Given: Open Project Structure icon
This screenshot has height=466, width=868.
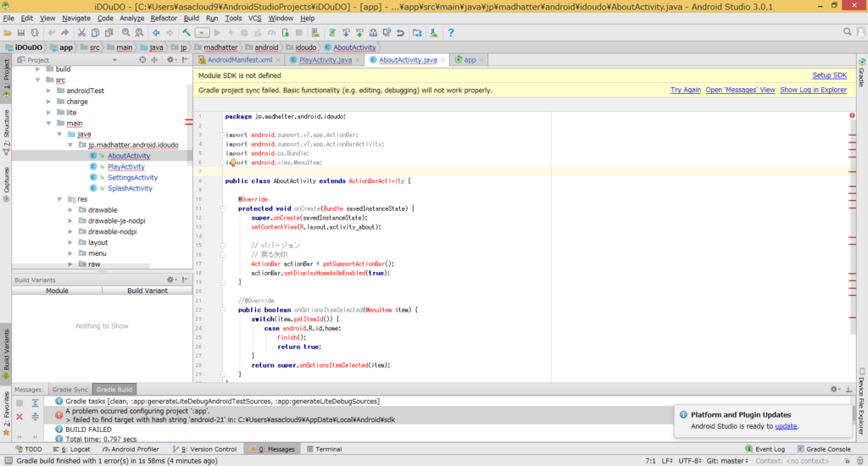Looking at the screenshot, I should 417,33.
